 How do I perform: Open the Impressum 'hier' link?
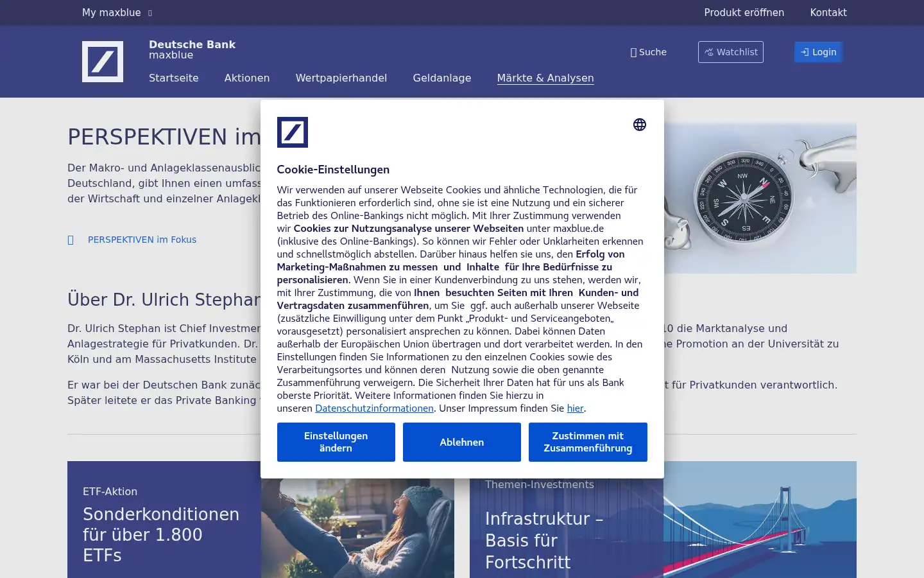coord(575,408)
